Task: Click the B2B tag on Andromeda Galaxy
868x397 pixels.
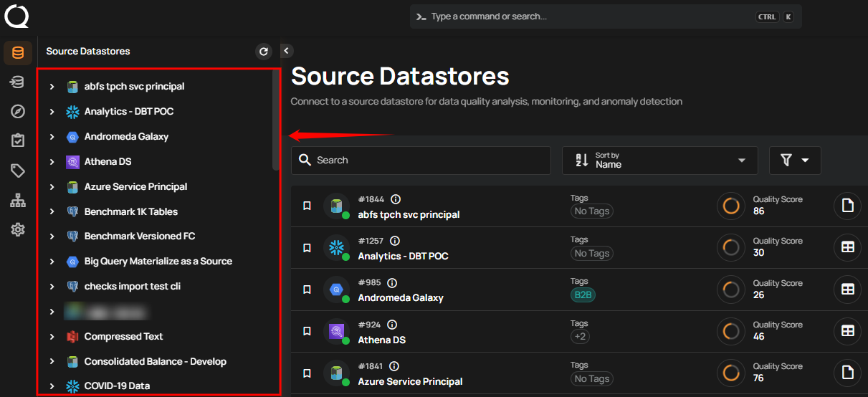Action: tap(583, 295)
